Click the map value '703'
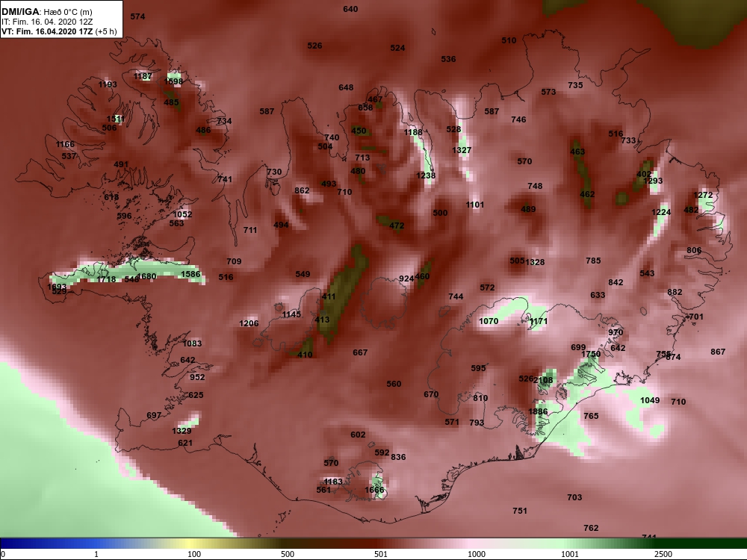747x560 pixels. tap(574, 497)
